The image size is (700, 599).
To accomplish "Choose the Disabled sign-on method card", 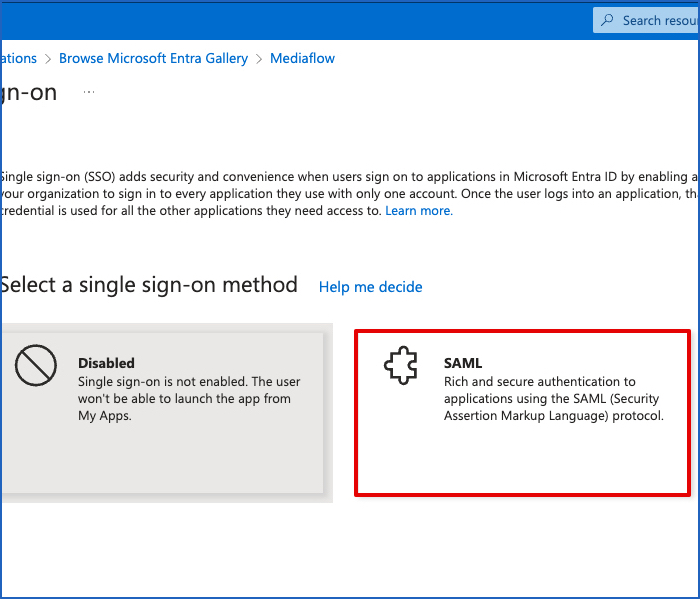I will [x=162, y=413].
